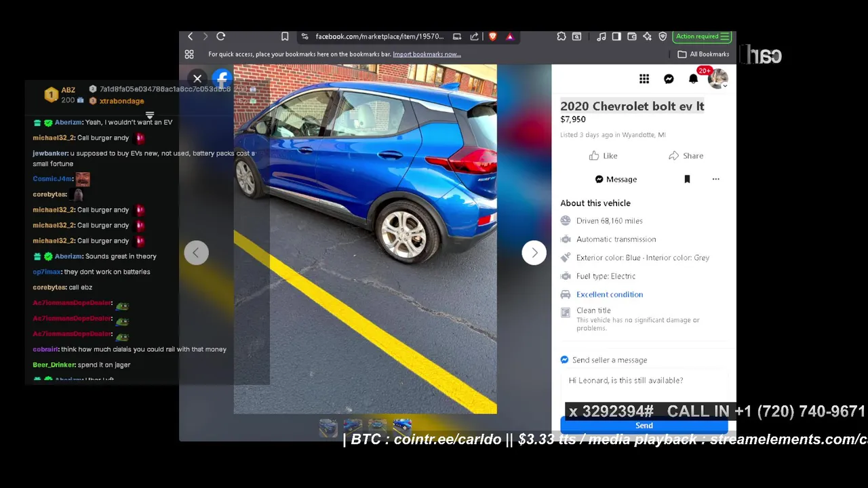The image size is (868, 488).
Task: Open the install/cast screen icon in address bar
Action: [x=457, y=37]
